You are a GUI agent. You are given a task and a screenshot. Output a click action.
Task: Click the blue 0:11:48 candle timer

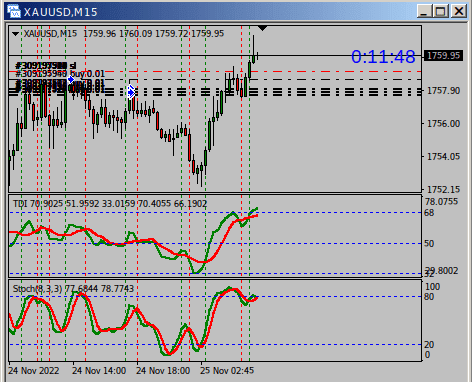click(383, 57)
